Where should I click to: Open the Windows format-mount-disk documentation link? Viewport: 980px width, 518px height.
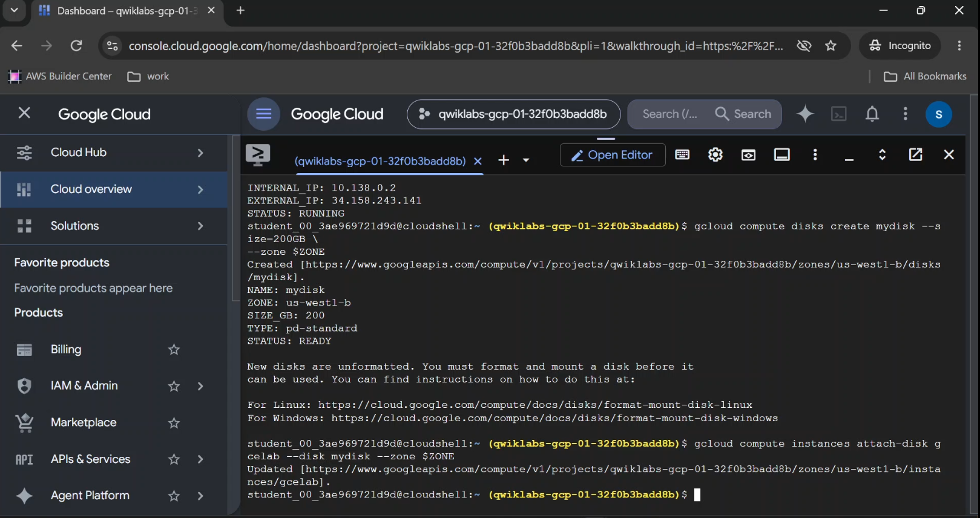(554, 418)
